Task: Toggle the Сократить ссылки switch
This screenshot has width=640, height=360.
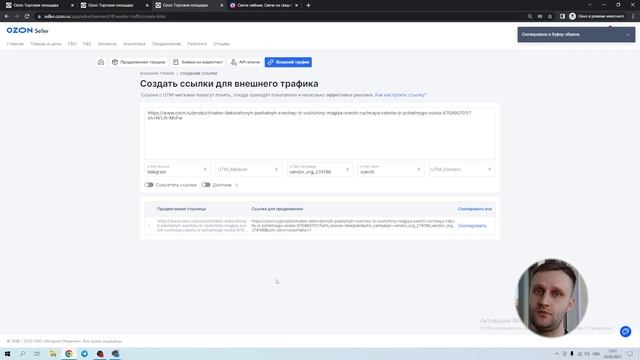Action: pos(149,185)
